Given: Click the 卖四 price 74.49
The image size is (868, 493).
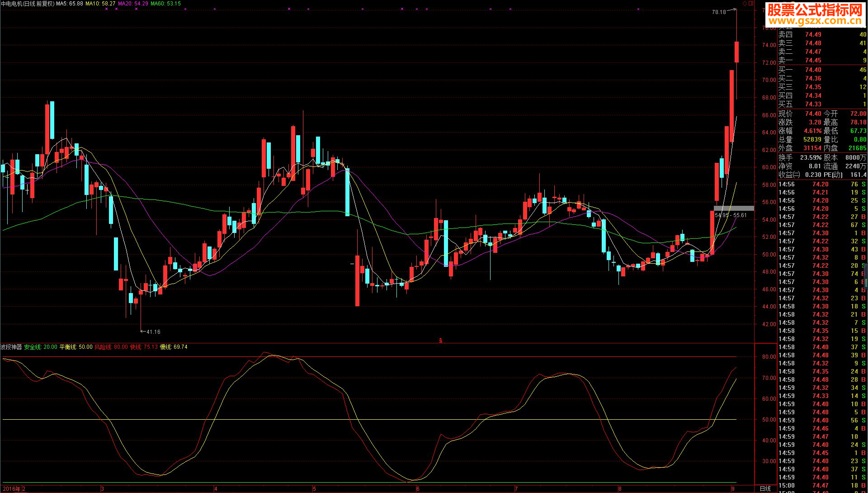Looking at the screenshot, I should (813, 34).
